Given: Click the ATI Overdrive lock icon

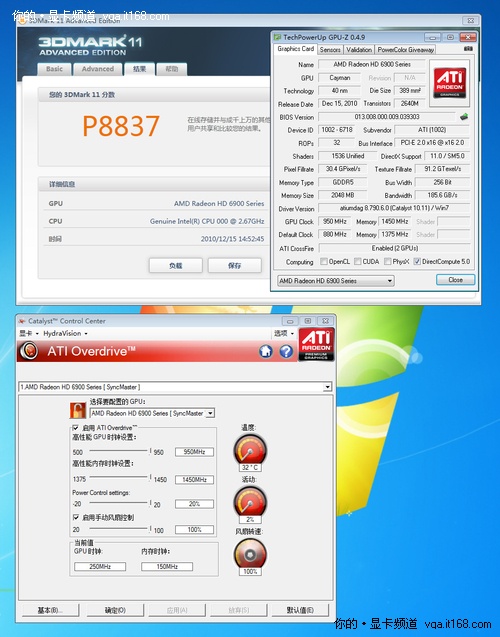Looking at the screenshot, I should [77, 410].
